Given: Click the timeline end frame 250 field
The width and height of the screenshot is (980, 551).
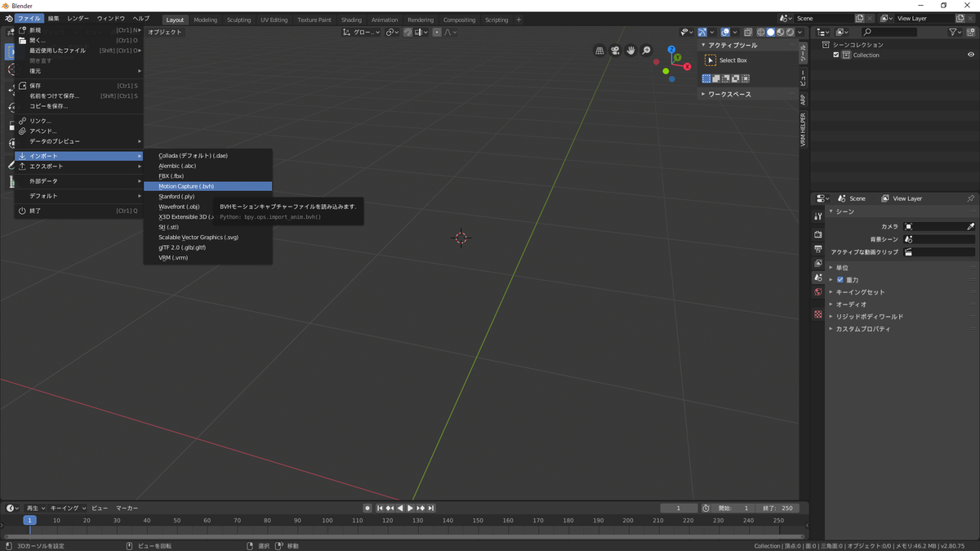Looking at the screenshot, I should [x=777, y=508].
